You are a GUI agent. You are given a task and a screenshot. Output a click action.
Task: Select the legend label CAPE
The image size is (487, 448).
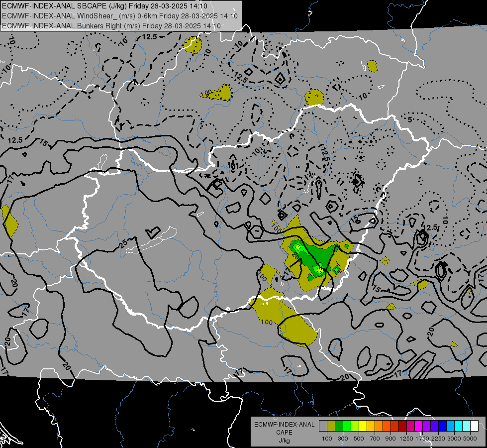coord(284,433)
